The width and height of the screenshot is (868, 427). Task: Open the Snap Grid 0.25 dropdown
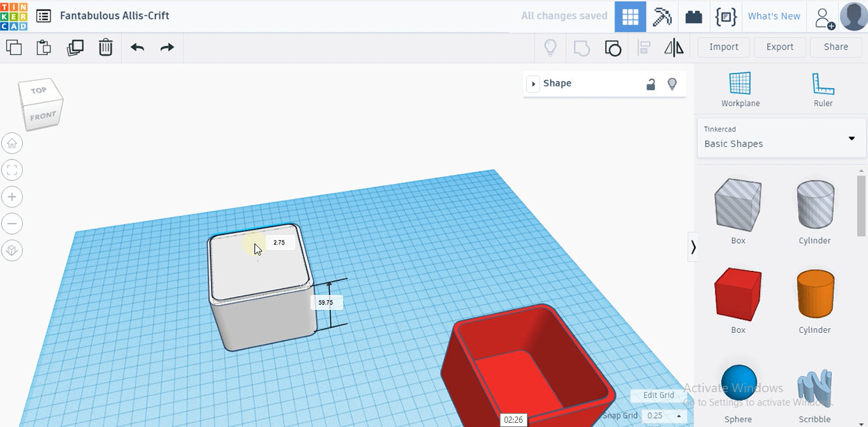pos(665,416)
